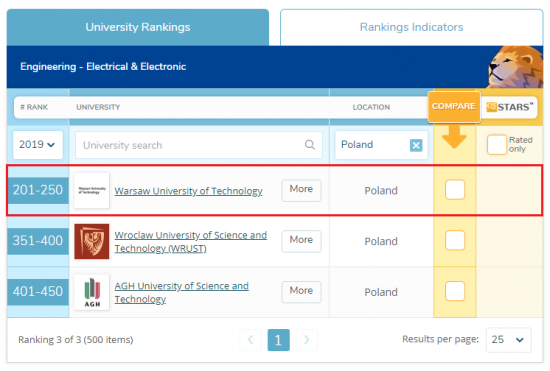Switch to the Rankings Indicators tab
550x371 pixels.
pyautogui.click(x=411, y=27)
